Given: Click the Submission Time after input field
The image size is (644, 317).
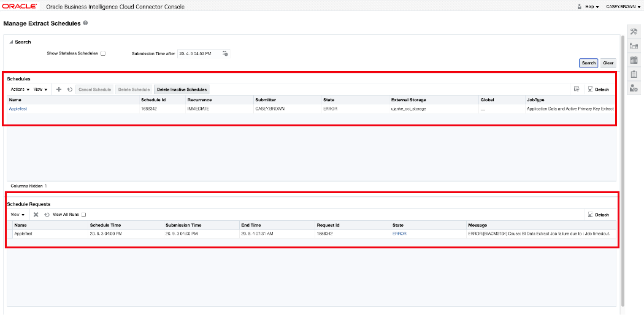Looking at the screenshot, I should coord(198,54).
